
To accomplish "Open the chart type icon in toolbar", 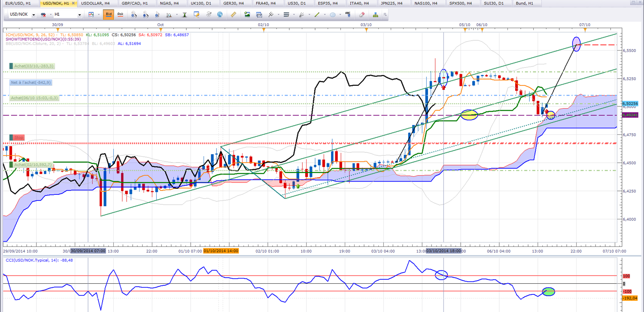I will [91, 15].
